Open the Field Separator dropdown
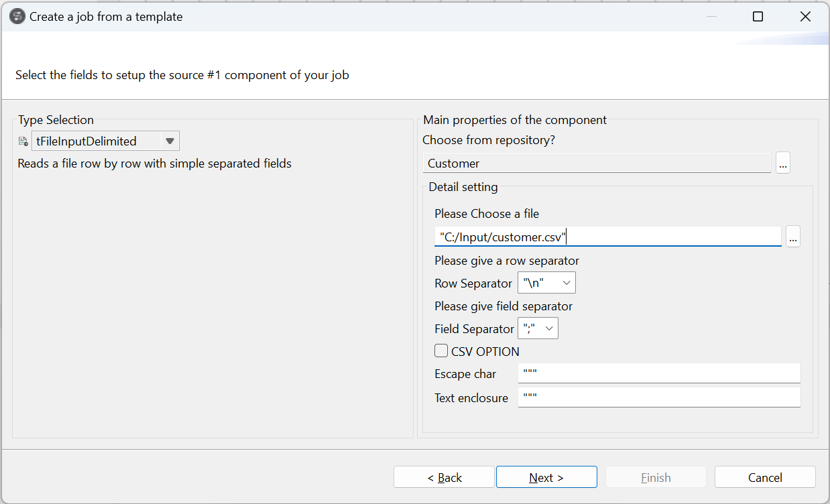 [x=549, y=328]
